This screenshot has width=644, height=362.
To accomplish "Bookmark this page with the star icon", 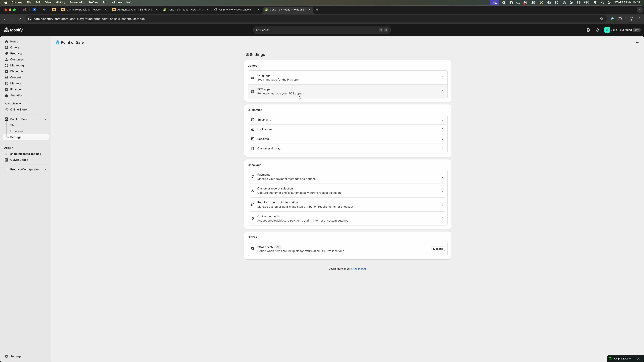I will click(x=602, y=19).
